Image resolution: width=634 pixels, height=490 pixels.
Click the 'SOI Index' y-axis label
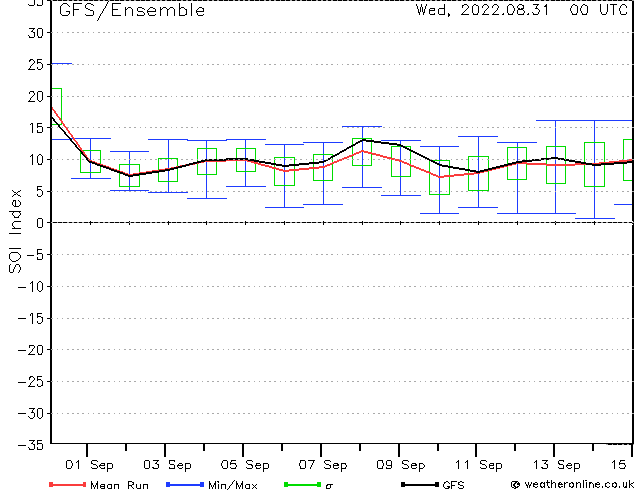click(15, 231)
